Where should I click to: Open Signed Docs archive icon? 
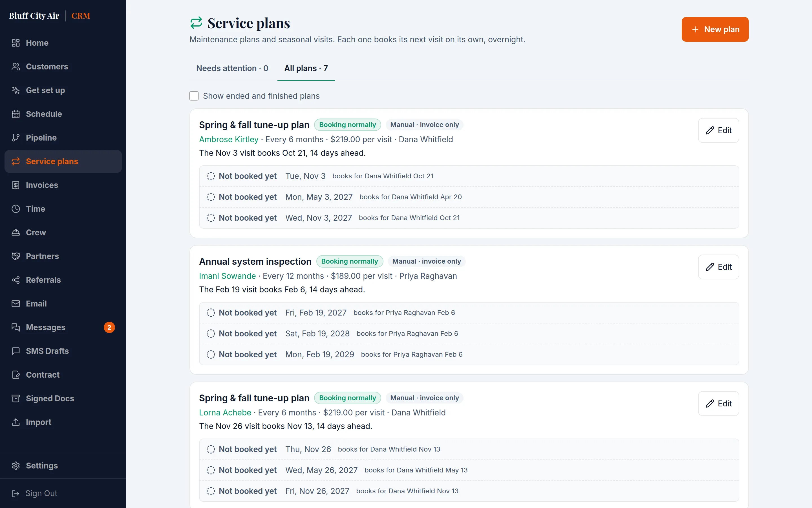click(16, 398)
